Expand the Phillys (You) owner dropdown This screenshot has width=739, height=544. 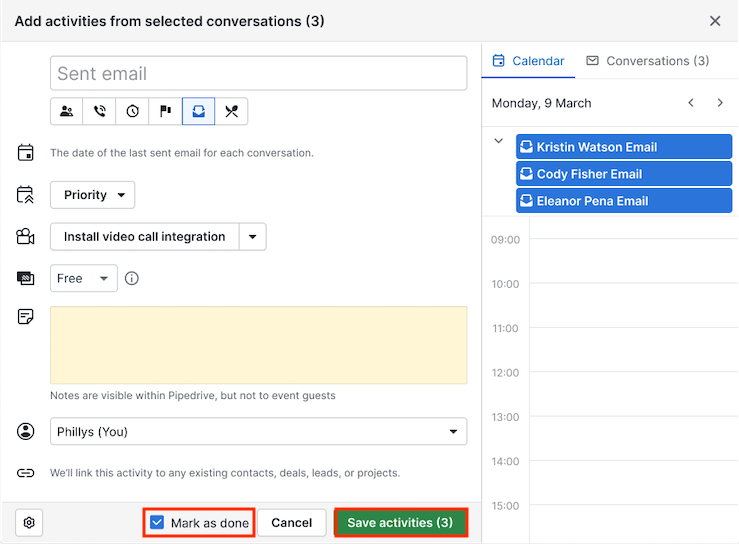tap(258, 432)
